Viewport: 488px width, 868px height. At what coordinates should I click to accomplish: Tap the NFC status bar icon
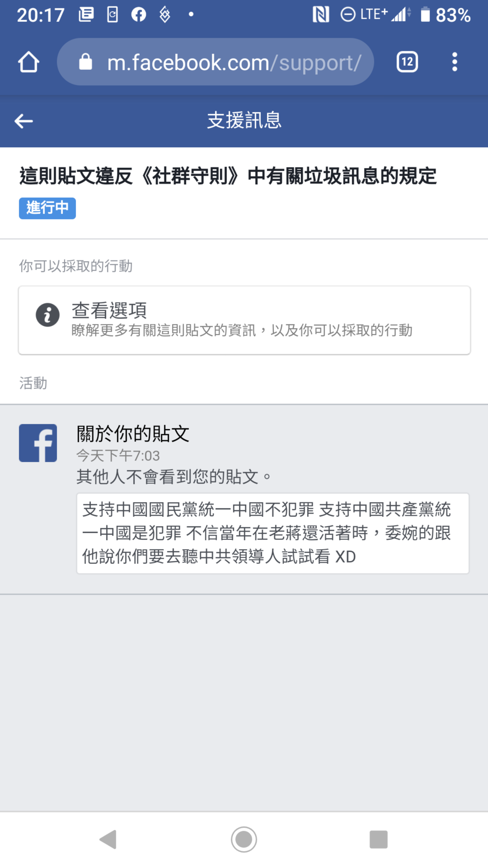point(321,14)
